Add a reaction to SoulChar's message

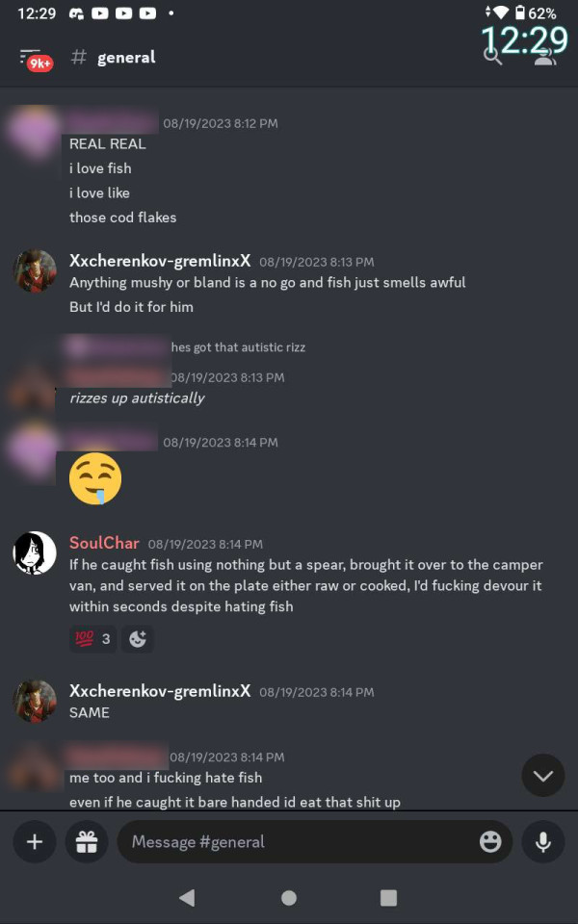point(138,639)
